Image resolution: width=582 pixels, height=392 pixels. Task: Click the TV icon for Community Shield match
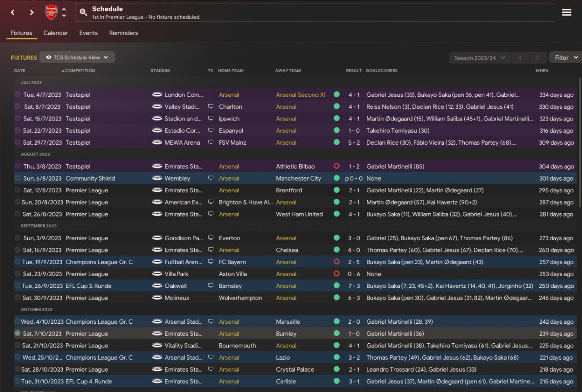[211, 178]
